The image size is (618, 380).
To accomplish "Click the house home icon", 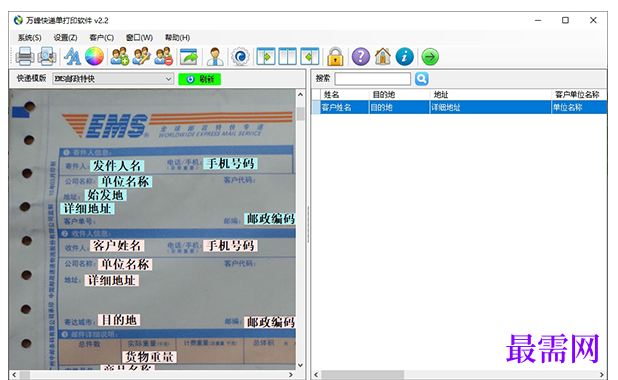I will click(383, 56).
